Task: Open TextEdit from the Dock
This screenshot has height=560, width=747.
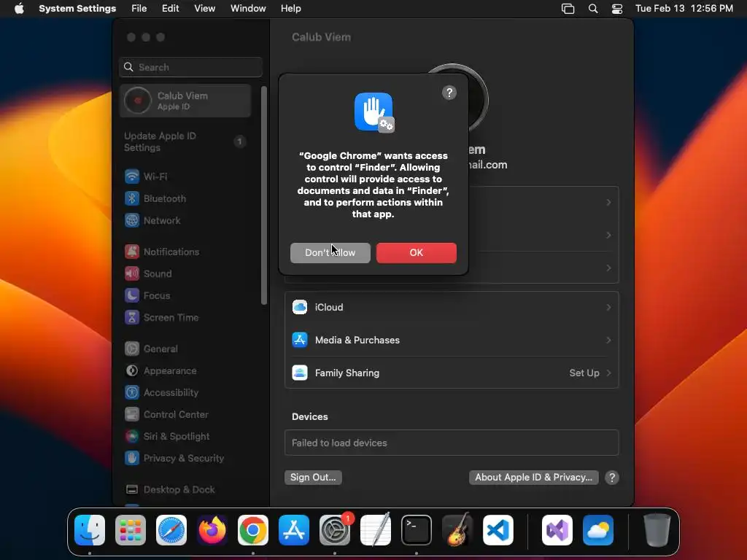Action: [x=376, y=530]
